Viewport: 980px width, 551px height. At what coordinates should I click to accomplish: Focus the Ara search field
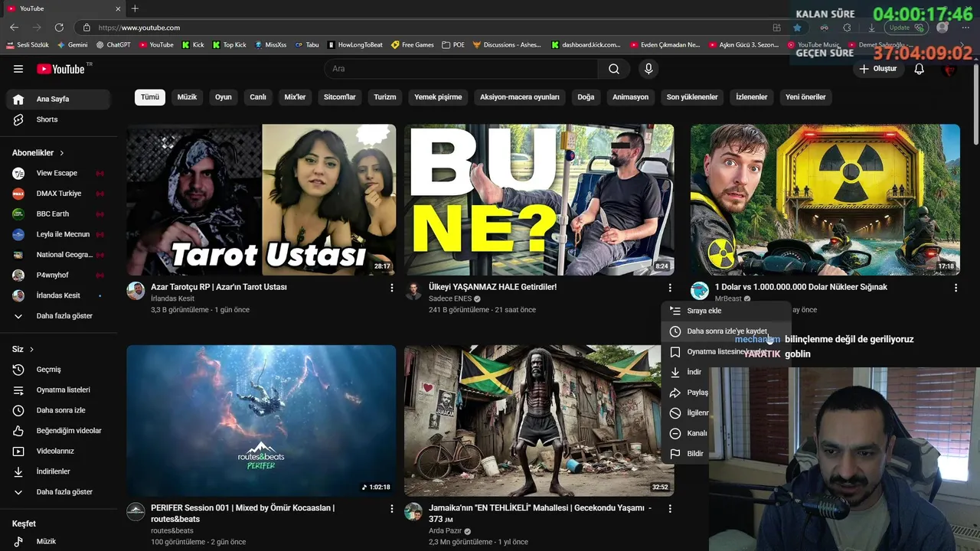(x=461, y=69)
